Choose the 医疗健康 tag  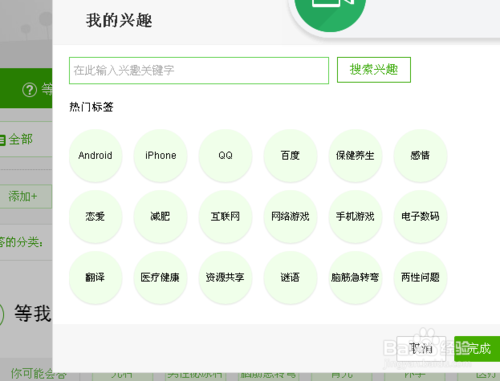[x=160, y=278]
